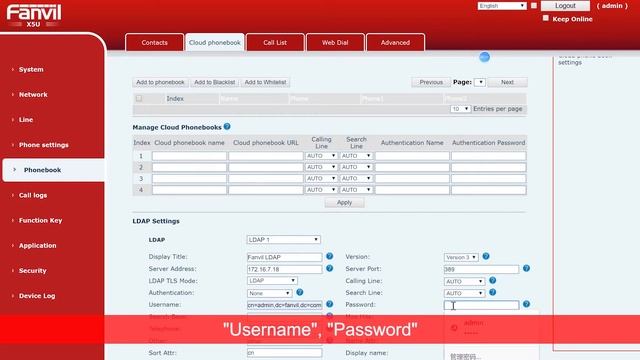The width and height of the screenshot is (640, 360).
Task: Open the Call List tab
Action: click(275, 42)
